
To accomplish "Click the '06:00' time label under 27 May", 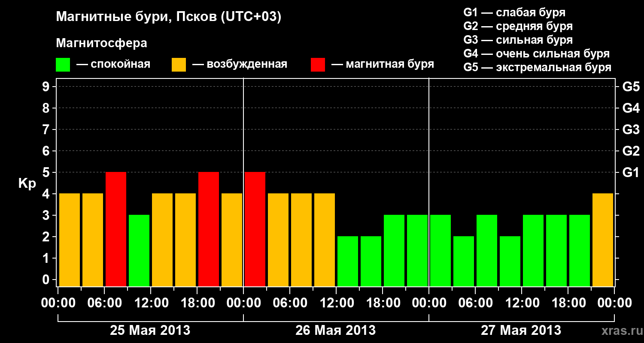I will 475,303.
